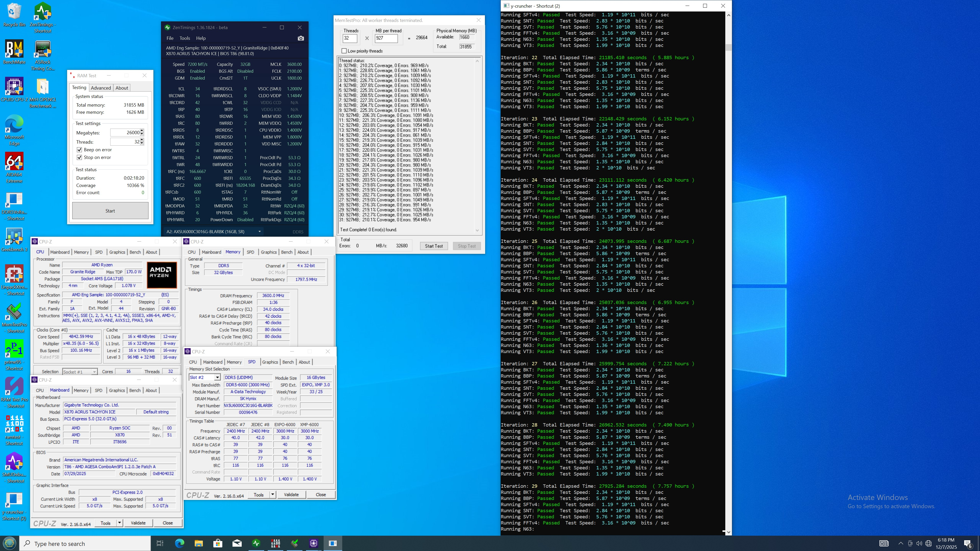This screenshot has height=551, width=980.
Task: Click the MB per thread input field
Action: (x=386, y=38)
